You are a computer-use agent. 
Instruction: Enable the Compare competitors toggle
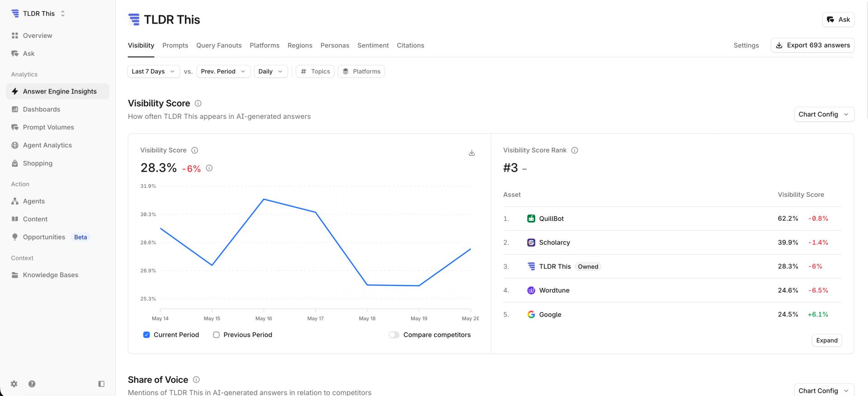tap(394, 335)
